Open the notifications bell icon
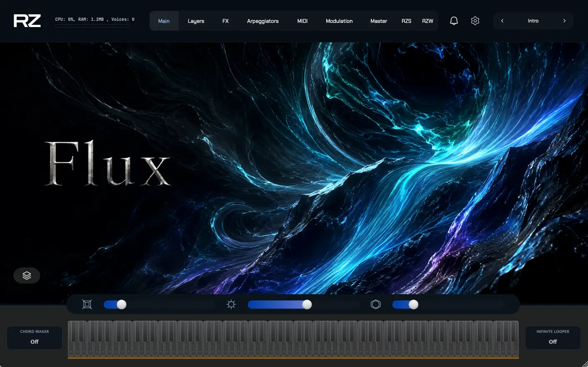Screen dimensions: 588x367 454,21
